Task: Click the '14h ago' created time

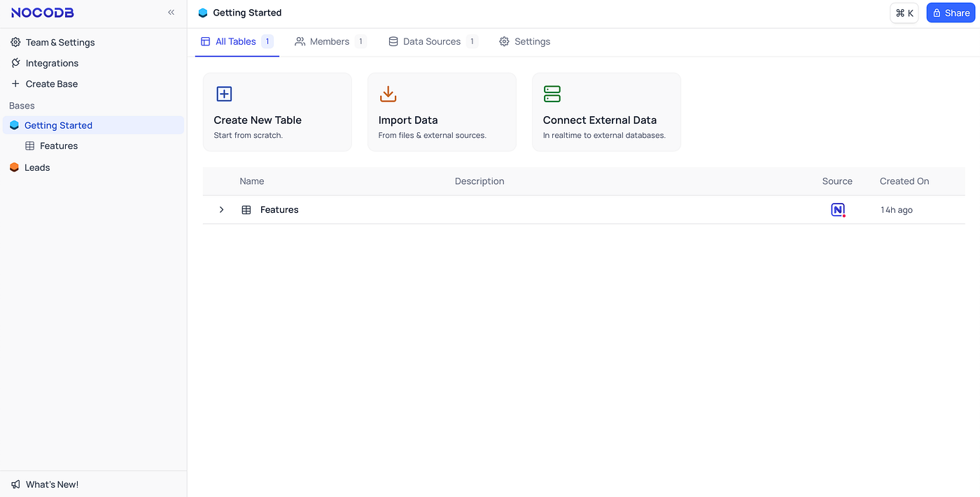Action: 897,210
